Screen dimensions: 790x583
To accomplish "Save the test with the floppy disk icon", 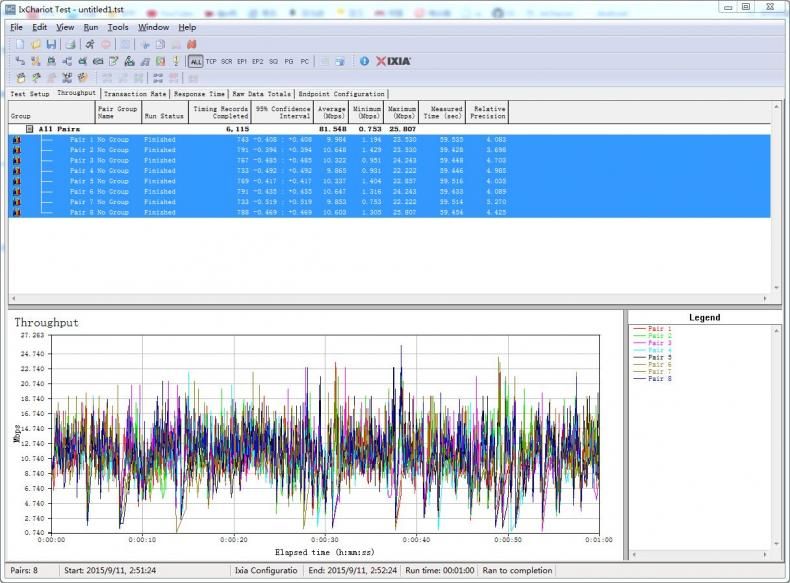I will [x=51, y=44].
